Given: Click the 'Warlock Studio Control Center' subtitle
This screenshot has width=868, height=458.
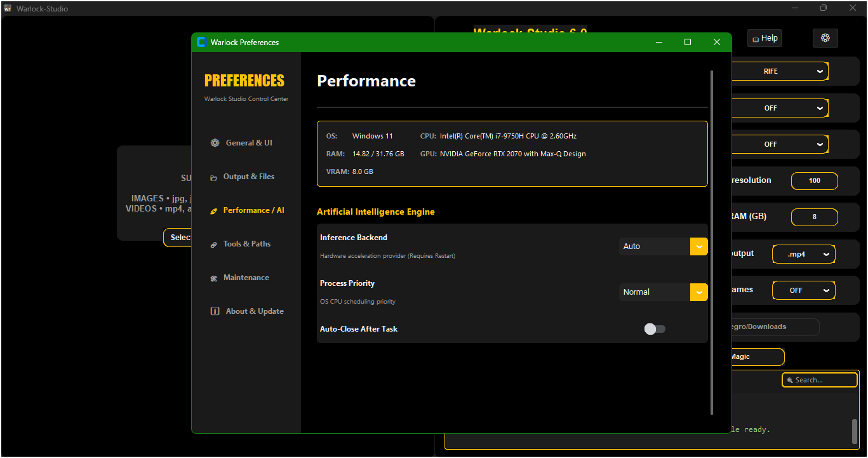Looking at the screenshot, I should click(x=246, y=99).
